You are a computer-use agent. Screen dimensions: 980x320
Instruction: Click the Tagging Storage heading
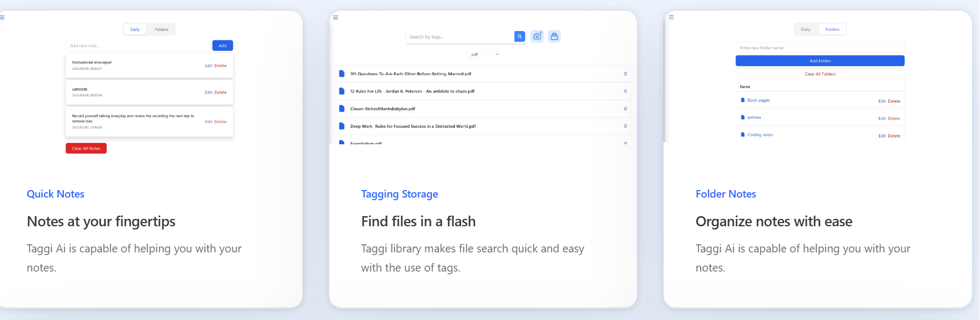(399, 194)
